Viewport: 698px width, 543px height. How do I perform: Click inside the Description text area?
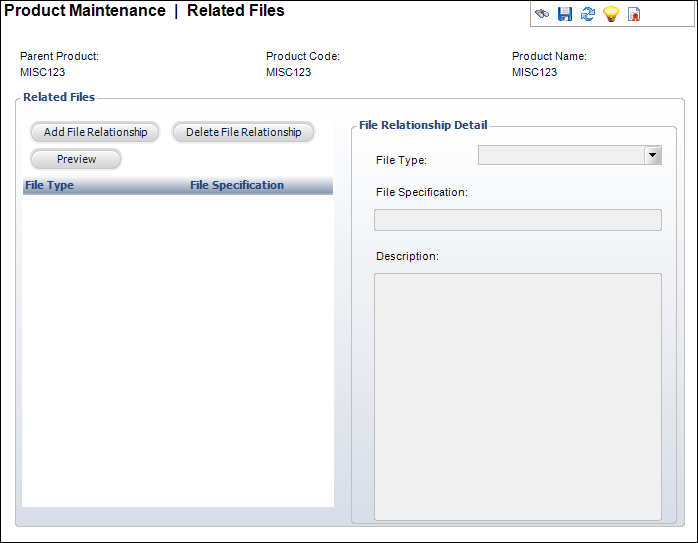click(x=518, y=397)
